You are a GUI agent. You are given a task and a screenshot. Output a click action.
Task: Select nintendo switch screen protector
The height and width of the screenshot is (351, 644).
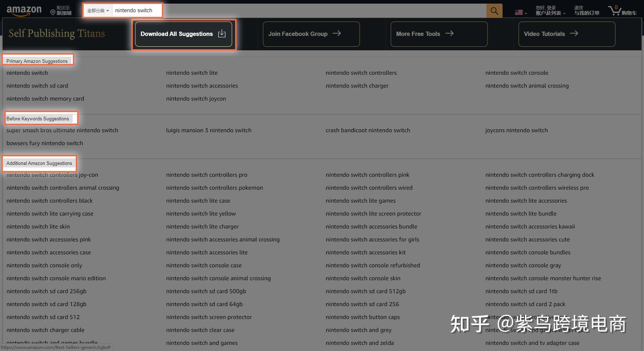209,317
